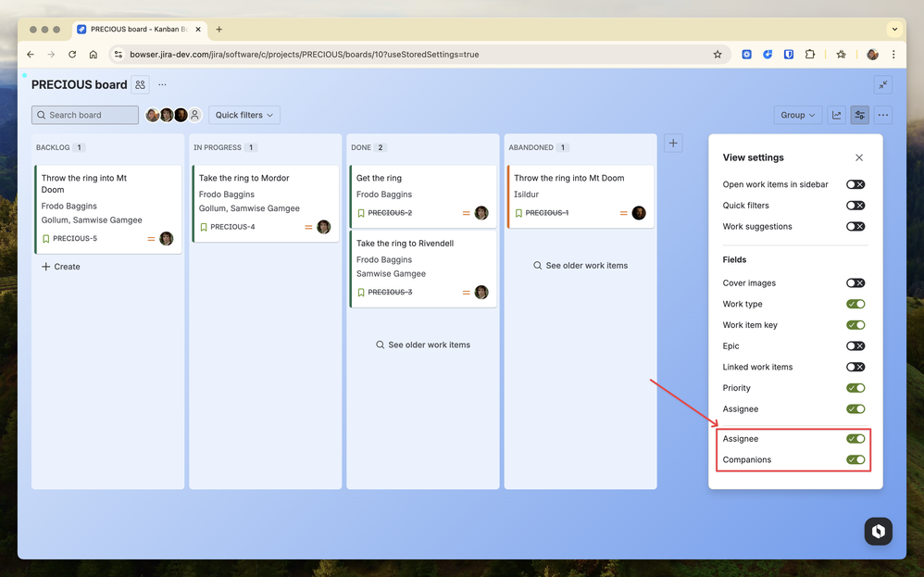Image resolution: width=924 pixels, height=577 pixels.
Task: Open the Group dropdown
Action: (x=797, y=115)
